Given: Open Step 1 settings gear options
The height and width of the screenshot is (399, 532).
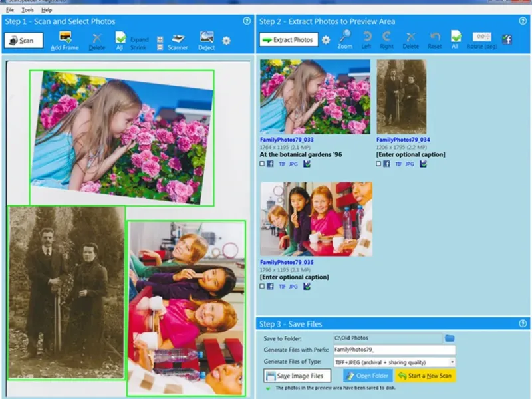Looking at the screenshot, I should coord(227,41).
